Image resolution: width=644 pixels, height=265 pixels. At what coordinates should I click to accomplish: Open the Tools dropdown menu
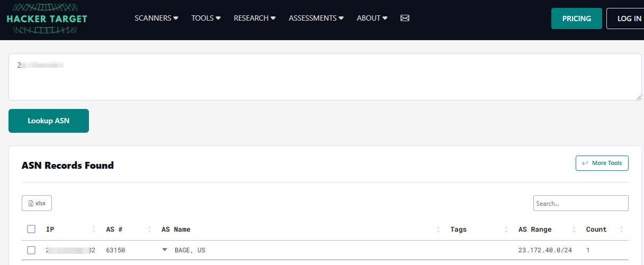click(206, 18)
